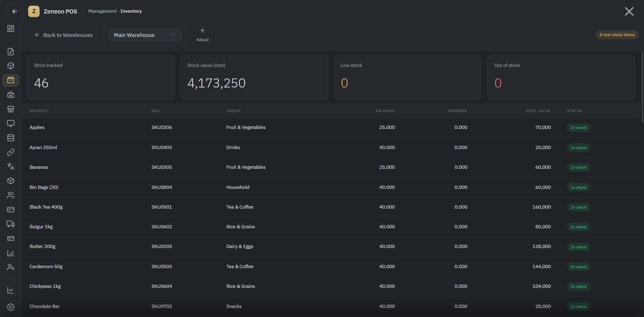Click the 144,000 cost value for Cardamom
644x317 pixels.
click(541, 266)
